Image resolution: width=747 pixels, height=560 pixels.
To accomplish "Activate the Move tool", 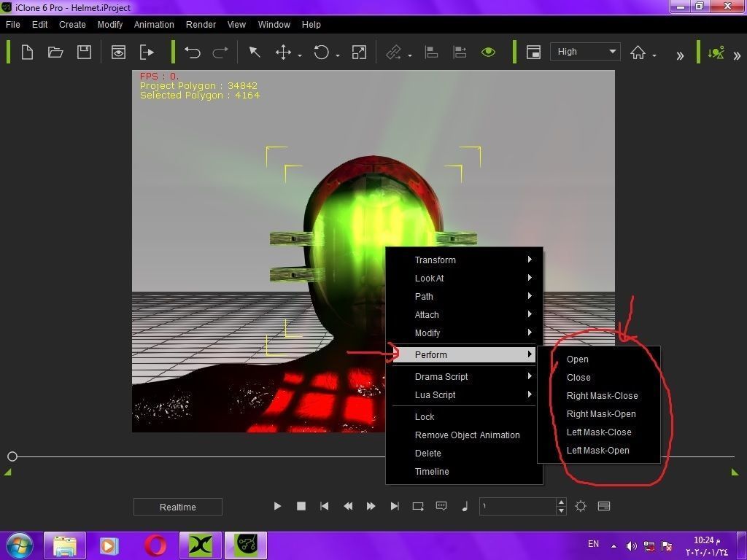I will pos(283,52).
